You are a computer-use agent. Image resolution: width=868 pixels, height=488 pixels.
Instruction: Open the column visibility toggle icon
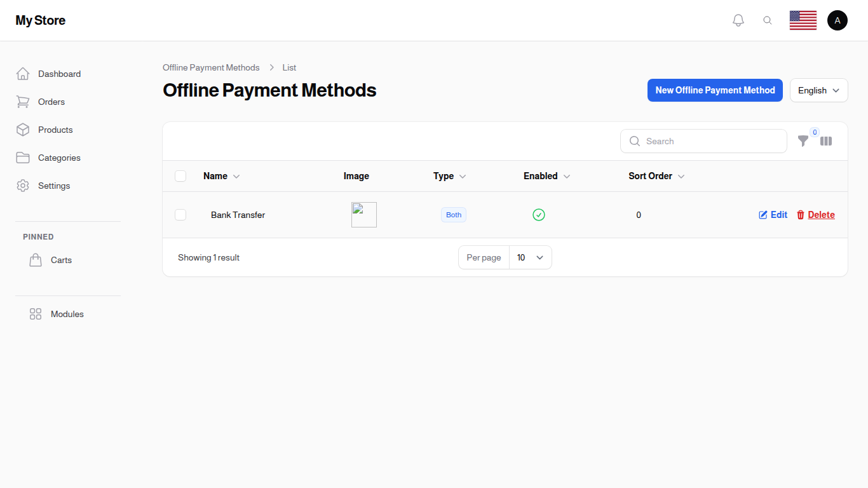(826, 141)
